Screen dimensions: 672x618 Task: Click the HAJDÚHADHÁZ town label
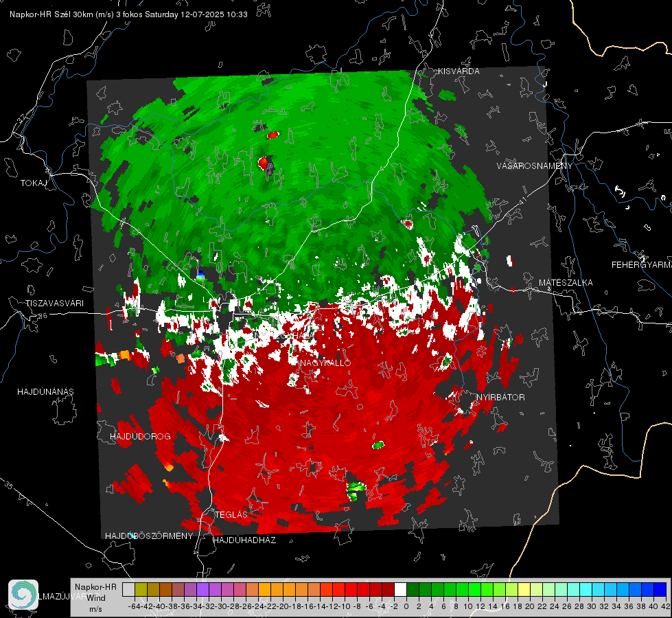(x=244, y=540)
